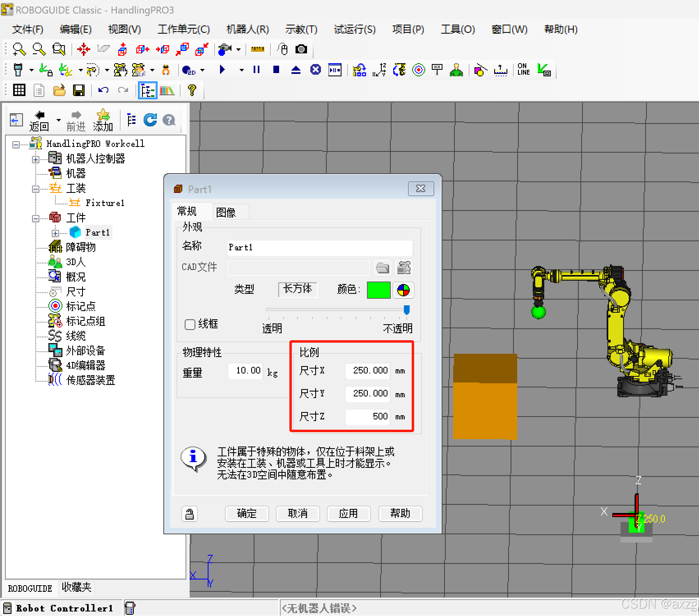
Task: Click the 名称 name input field
Action: click(x=320, y=248)
